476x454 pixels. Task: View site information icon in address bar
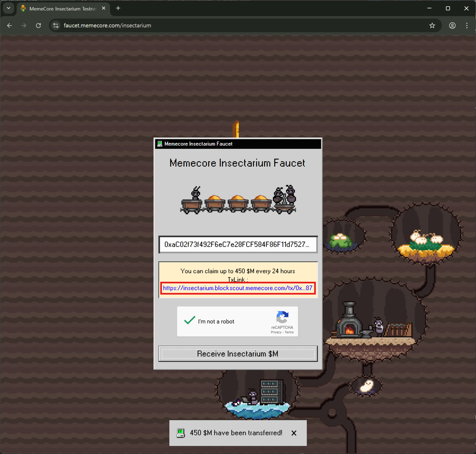(56, 26)
